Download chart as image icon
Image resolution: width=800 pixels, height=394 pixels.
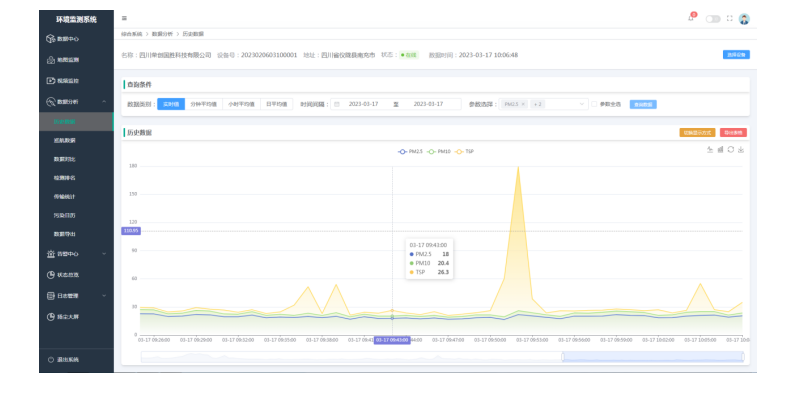click(x=741, y=150)
